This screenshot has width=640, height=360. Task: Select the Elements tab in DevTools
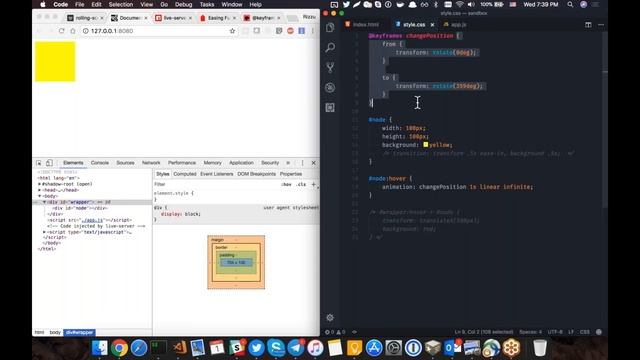73,163
